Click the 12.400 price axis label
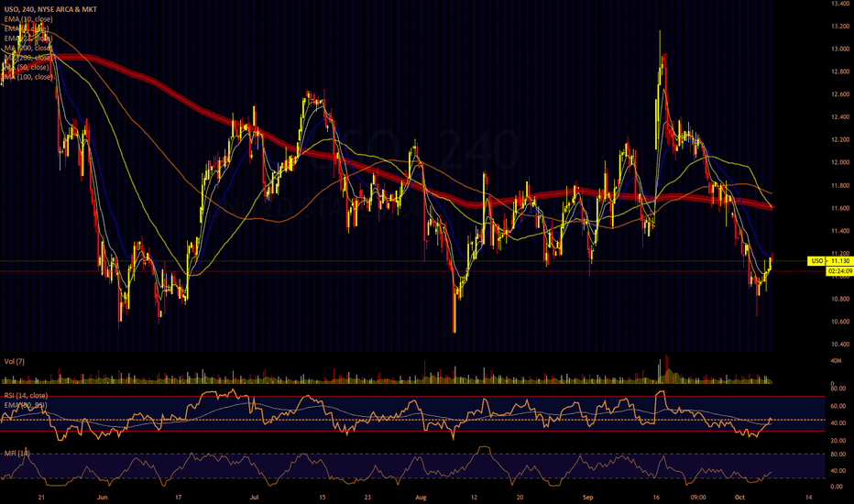 click(840, 117)
